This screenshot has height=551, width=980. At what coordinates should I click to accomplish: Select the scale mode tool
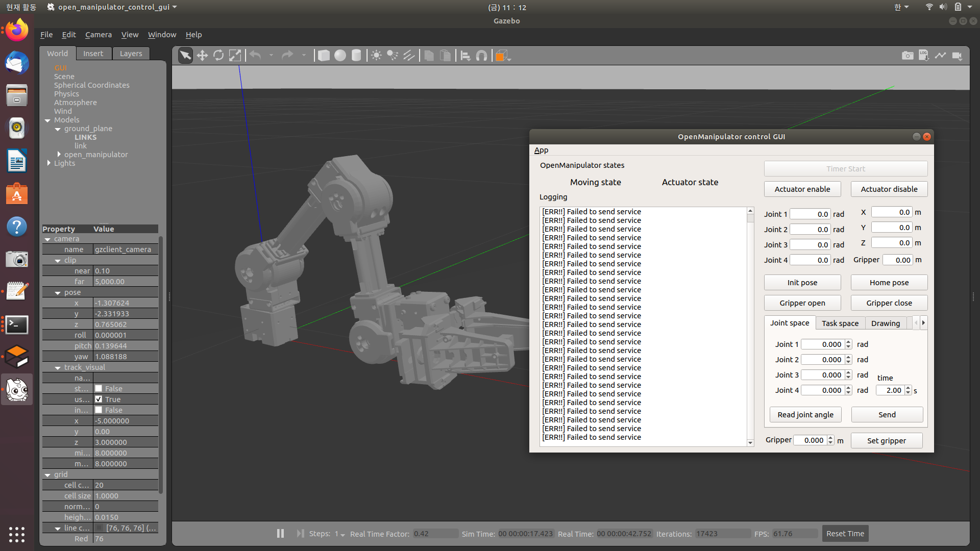click(235, 56)
